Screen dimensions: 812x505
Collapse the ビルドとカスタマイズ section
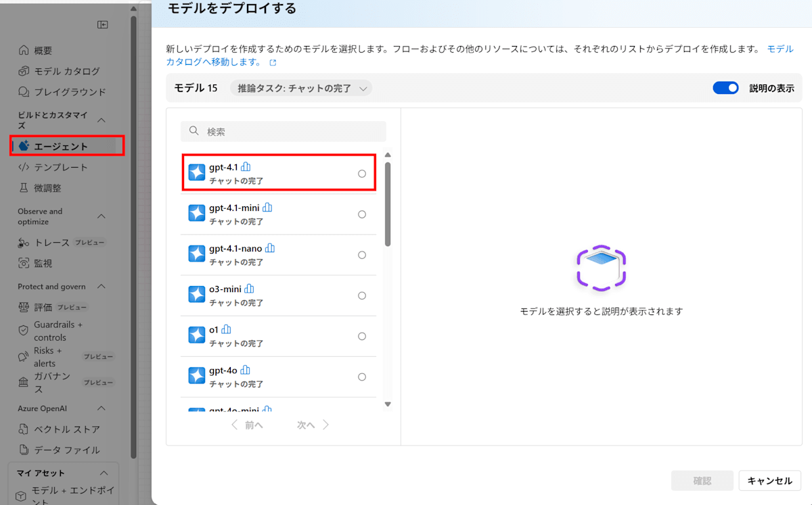(101, 120)
